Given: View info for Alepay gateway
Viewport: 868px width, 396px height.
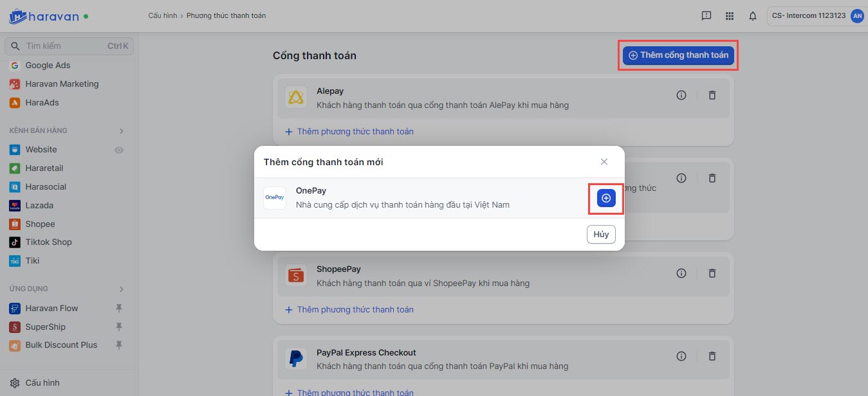Looking at the screenshot, I should tap(681, 95).
